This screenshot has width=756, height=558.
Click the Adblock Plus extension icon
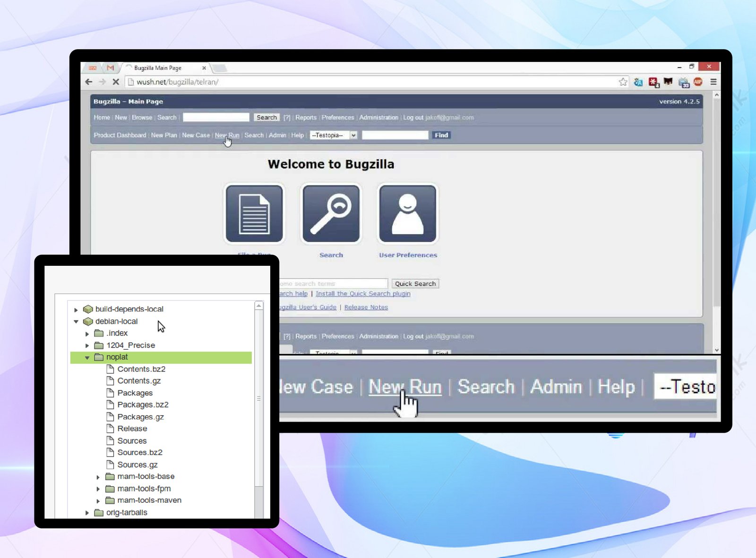698,82
